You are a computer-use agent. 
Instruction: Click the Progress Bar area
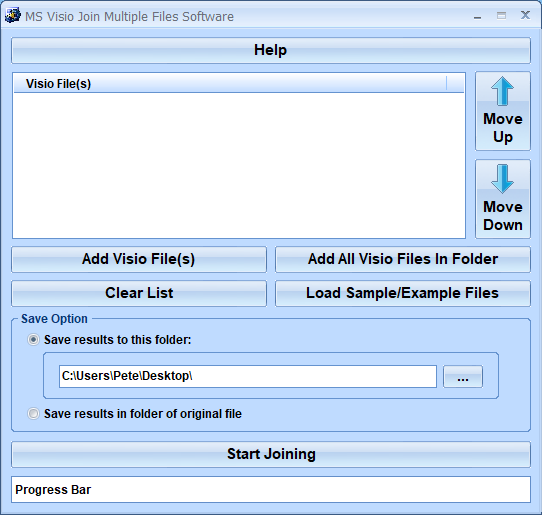271,489
